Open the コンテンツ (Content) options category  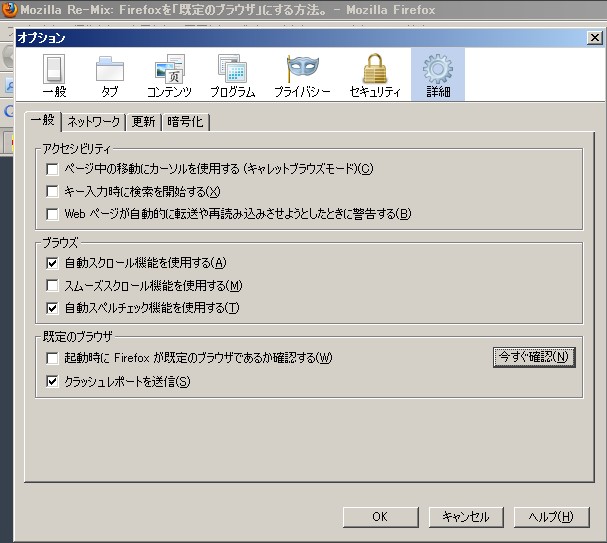tap(169, 75)
